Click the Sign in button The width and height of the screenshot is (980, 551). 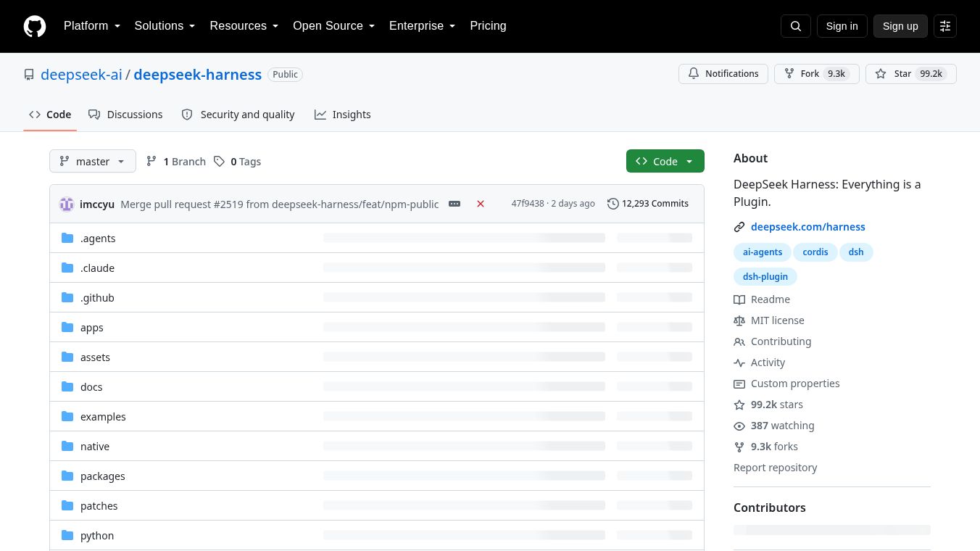pos(842,26)
